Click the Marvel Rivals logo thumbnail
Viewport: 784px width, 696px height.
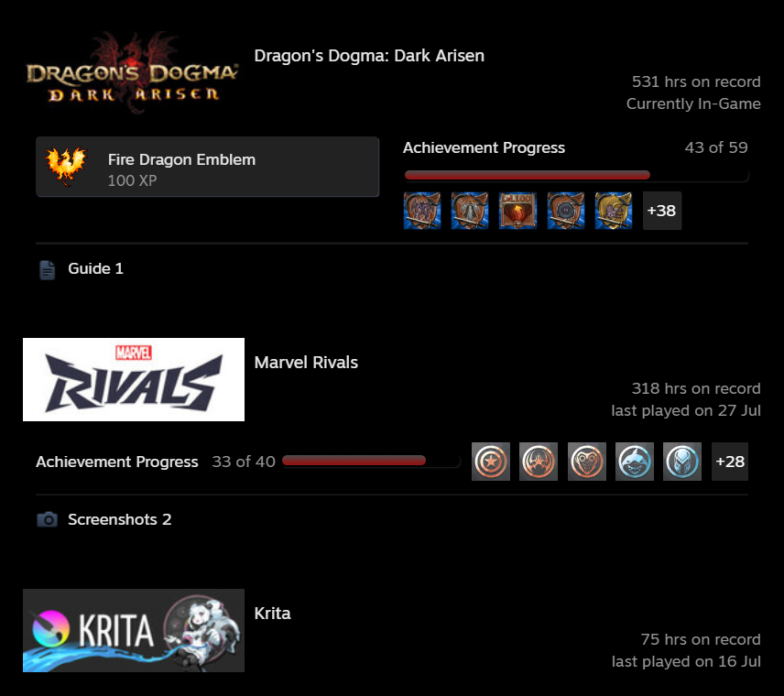(x=134, y=379)
